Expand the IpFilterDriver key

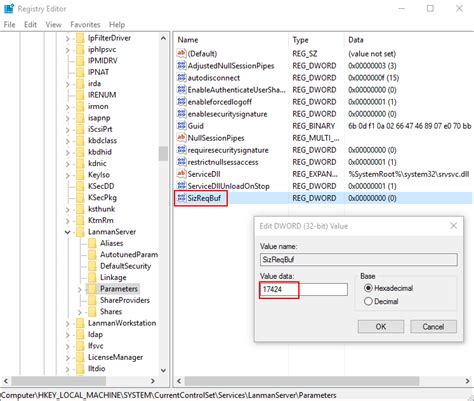[68, 39]
